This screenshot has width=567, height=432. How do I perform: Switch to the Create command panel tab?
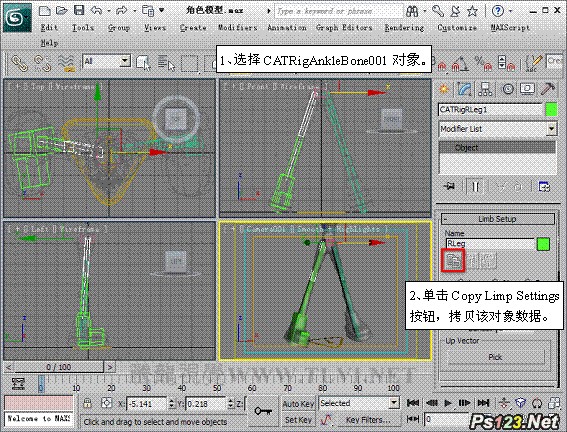coord(444,89)
